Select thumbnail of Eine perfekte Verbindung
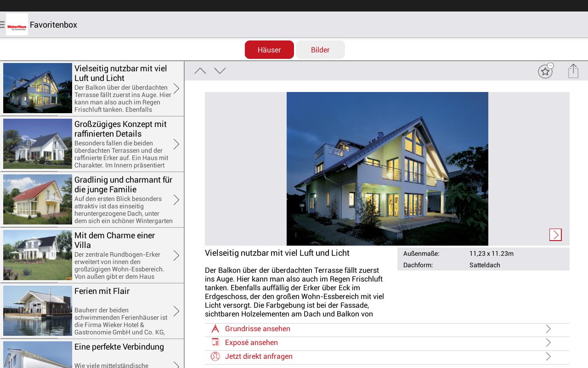The image size is (588, 368). click(38, 355)
